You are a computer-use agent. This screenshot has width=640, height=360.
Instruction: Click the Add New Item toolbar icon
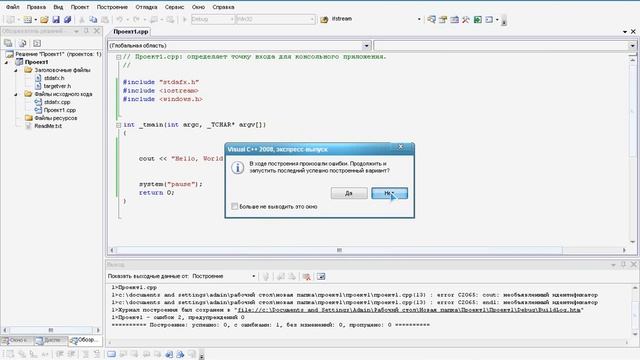click(x=27, y=19)
